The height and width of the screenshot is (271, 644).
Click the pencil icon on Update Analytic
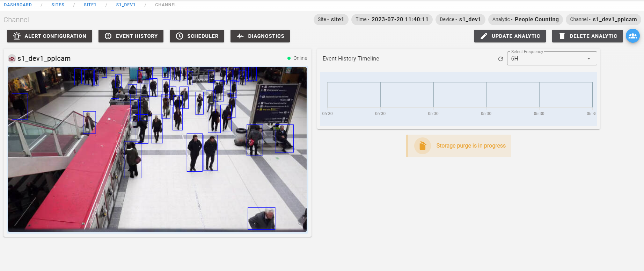[x=484, y=36]
